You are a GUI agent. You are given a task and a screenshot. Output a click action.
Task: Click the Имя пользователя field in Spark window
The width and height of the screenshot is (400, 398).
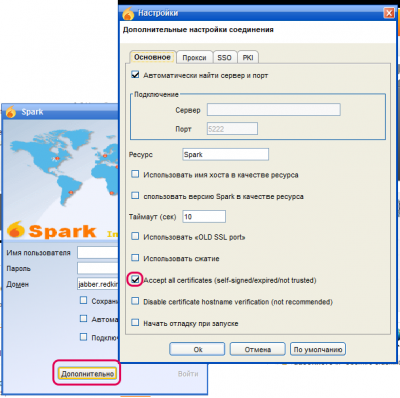(x=98, y=252)
